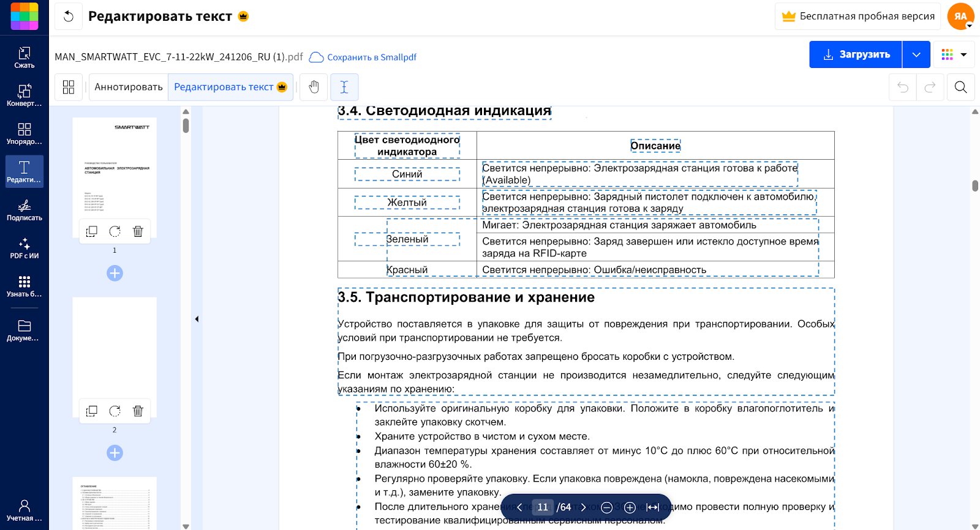Open the search in document
This screenshot has width=980, height=530.
tap(961, 87)
